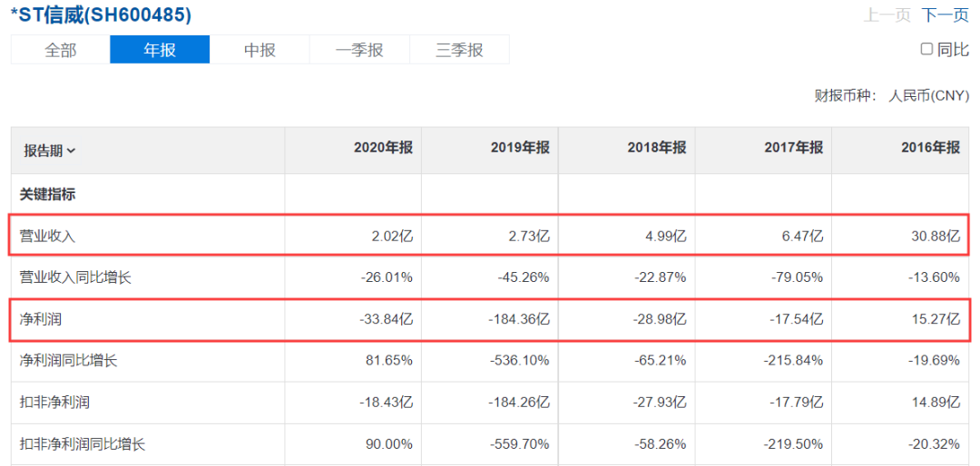Click the 2017年报 column header
Screen dimensions: 980x466
coord(793,148)
